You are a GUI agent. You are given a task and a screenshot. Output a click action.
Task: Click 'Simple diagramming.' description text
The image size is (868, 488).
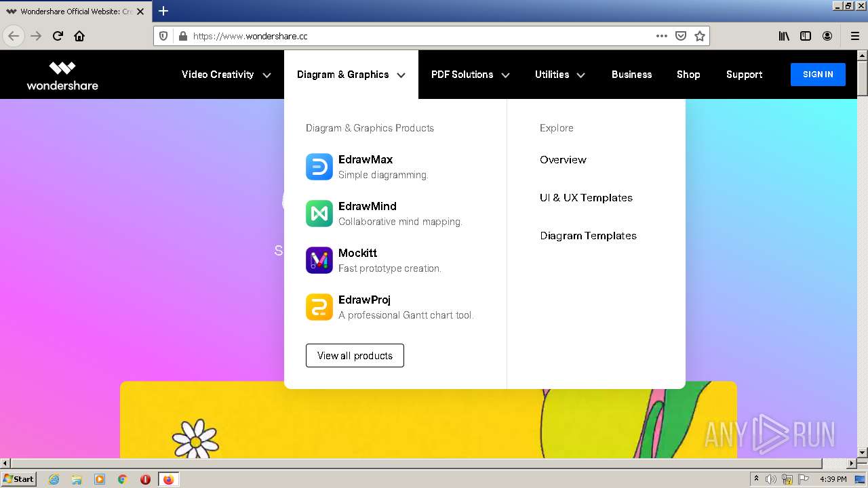pyautogui.click(x=383, y=175)
